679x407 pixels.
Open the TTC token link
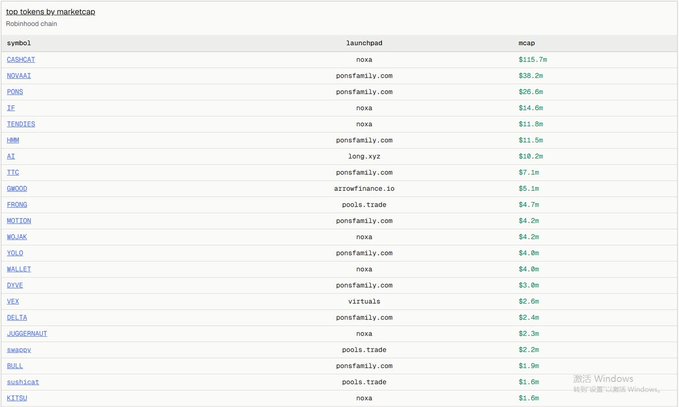[x=13, y=172]
